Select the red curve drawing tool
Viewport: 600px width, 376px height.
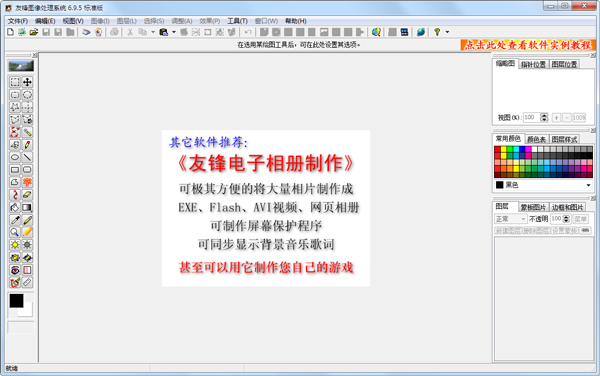(x=15, y=195)
